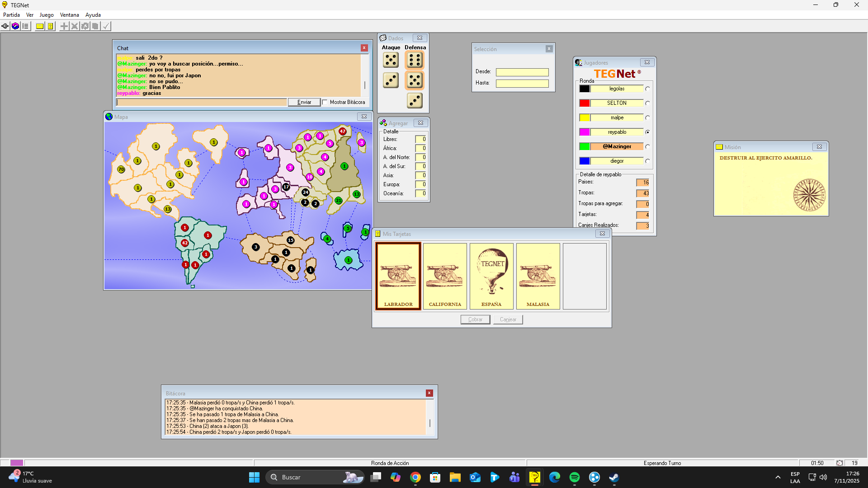Click the yellow mission card toolbar icon

pyautogui.click(x=40, y=26)
